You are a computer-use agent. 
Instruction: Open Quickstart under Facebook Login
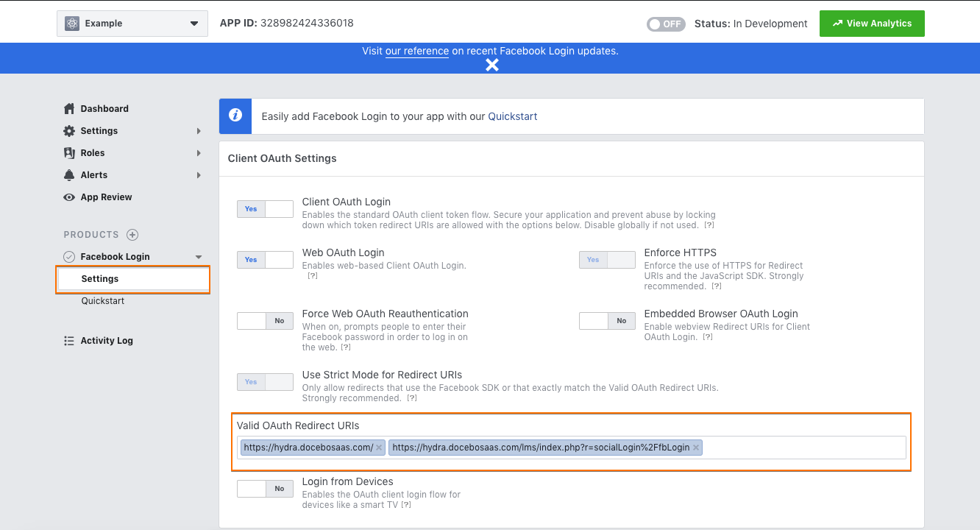pyautogui.click(x=102, y=300)
